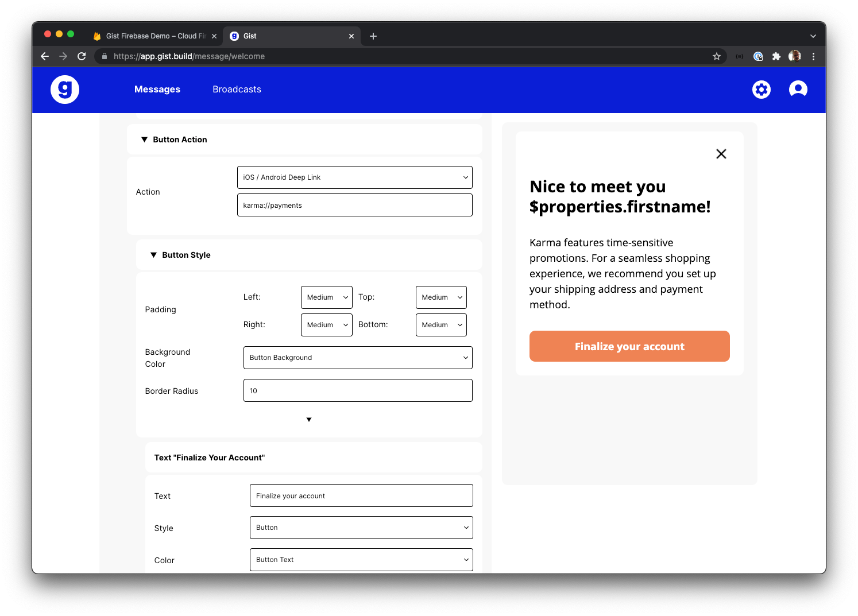Open the Background Color dropdown
This screenshot has height=616, width=858.
358,358
